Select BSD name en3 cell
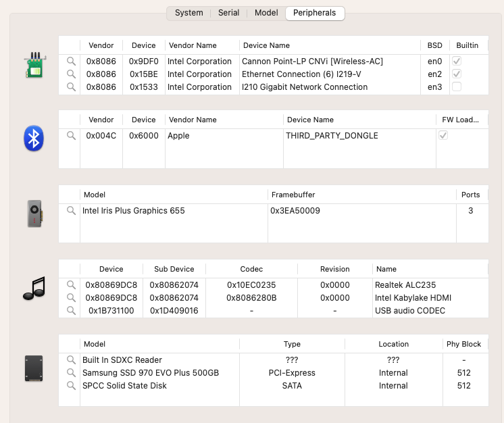 tap(434, 86)
